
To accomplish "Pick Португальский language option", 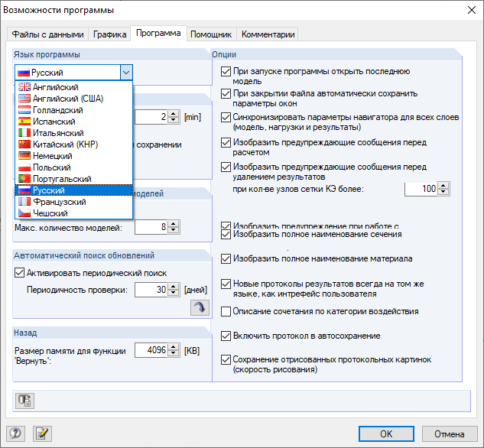I will click(x=74, y=179).
